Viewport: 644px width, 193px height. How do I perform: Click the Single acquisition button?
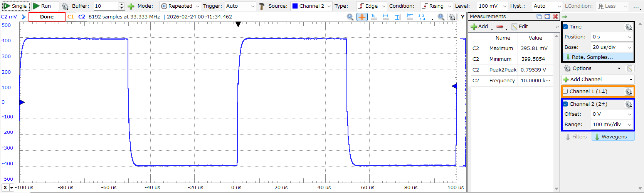pos(15,6)
